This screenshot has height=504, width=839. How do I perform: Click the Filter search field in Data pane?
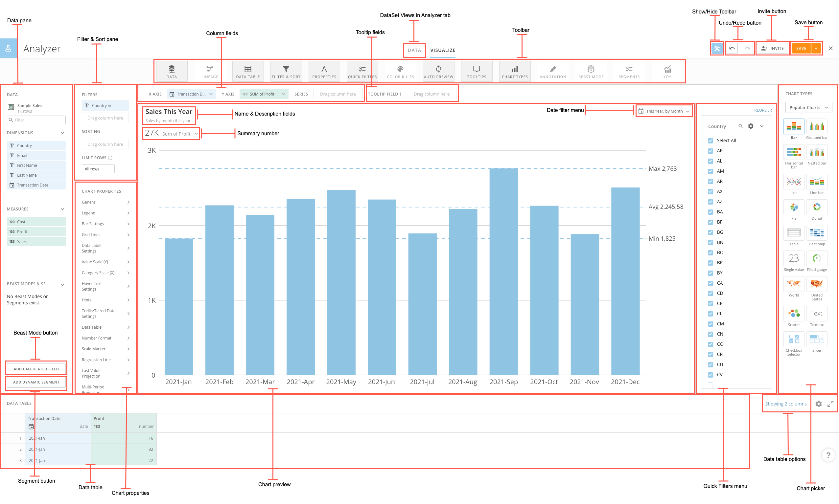click(x=36, y=120)
